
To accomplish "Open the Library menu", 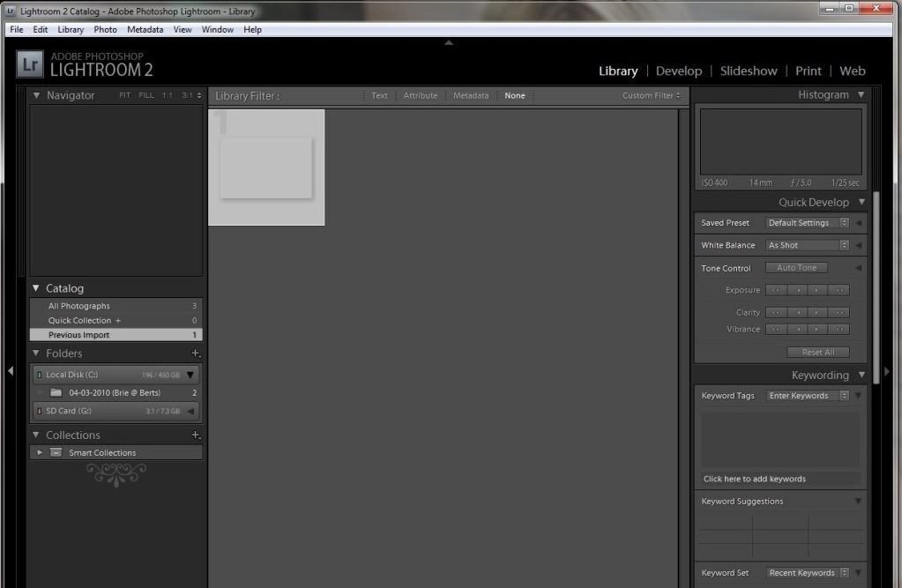I will tap(71, 29).
